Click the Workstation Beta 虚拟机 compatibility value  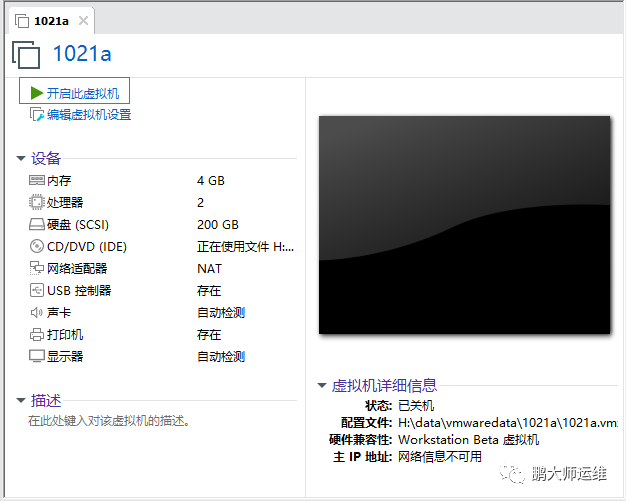pyautogui.click(x=469, y=440)
